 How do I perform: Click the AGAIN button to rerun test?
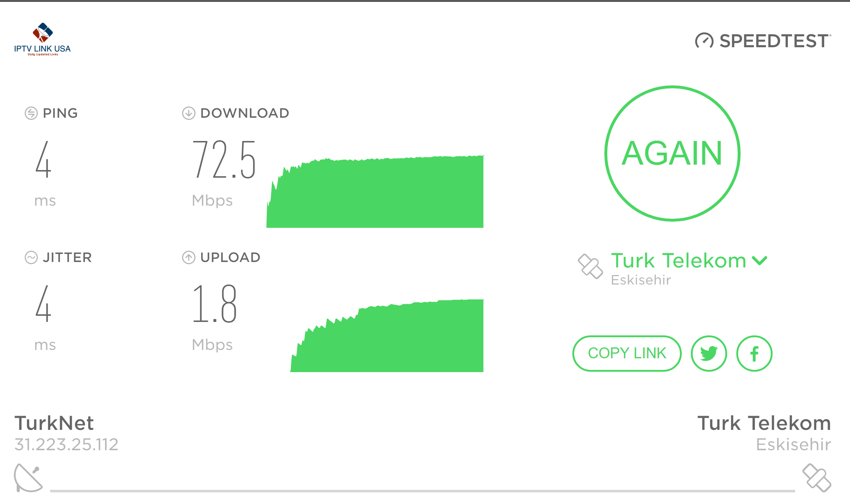coord(672,153)
